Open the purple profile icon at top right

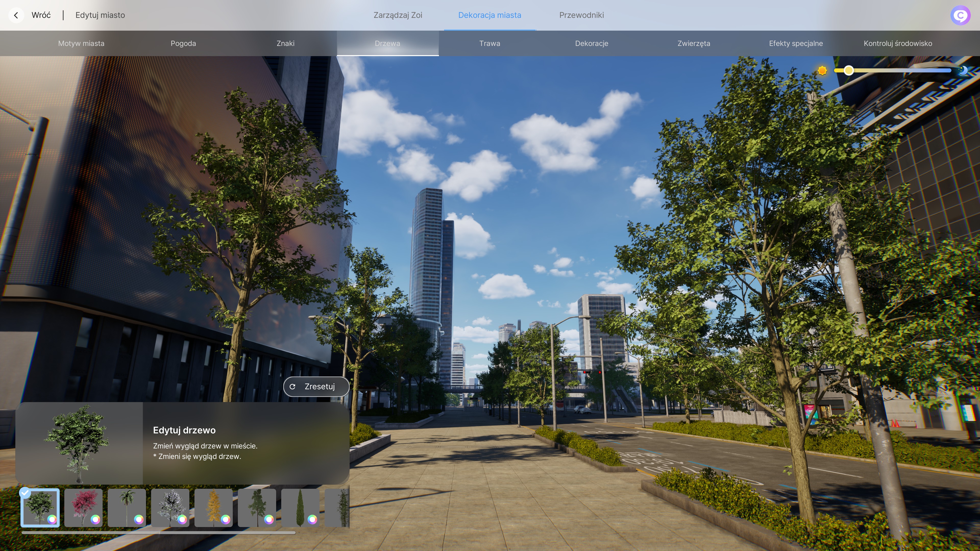[960, 15]
